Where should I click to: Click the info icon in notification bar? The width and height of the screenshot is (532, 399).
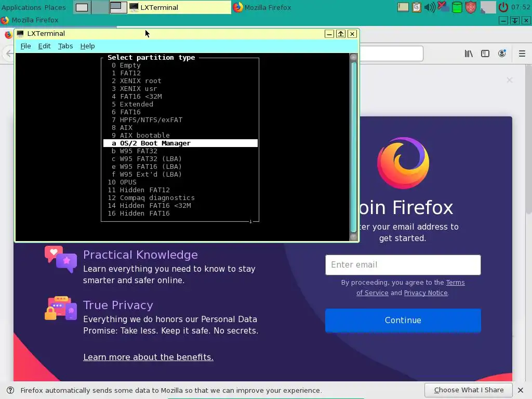tap(10, 390)
